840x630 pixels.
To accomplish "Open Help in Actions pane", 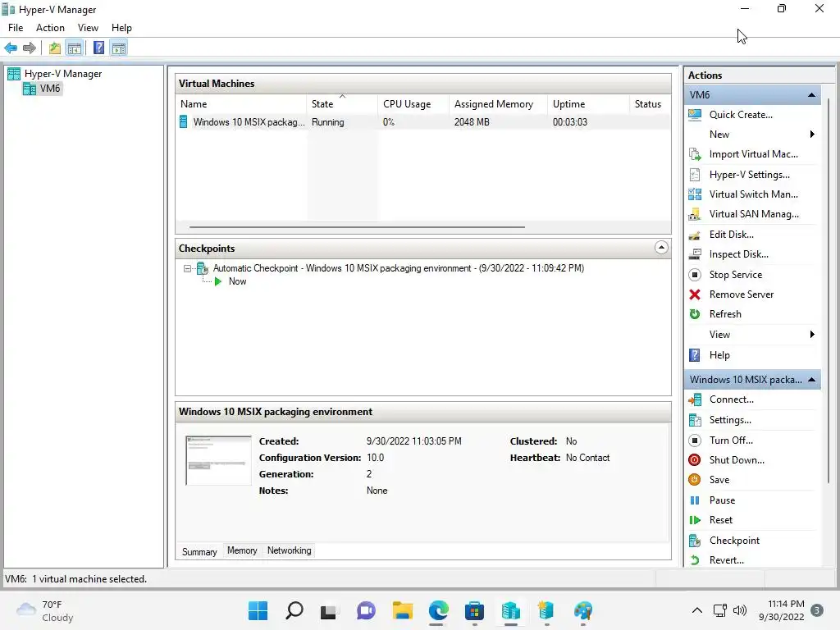I will coord(719,355).
